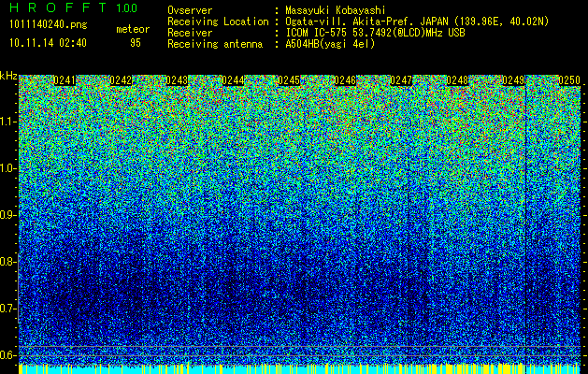Click the Receiving Location label
The height and width of the screenshot is (374, 588).
[218, 22]
